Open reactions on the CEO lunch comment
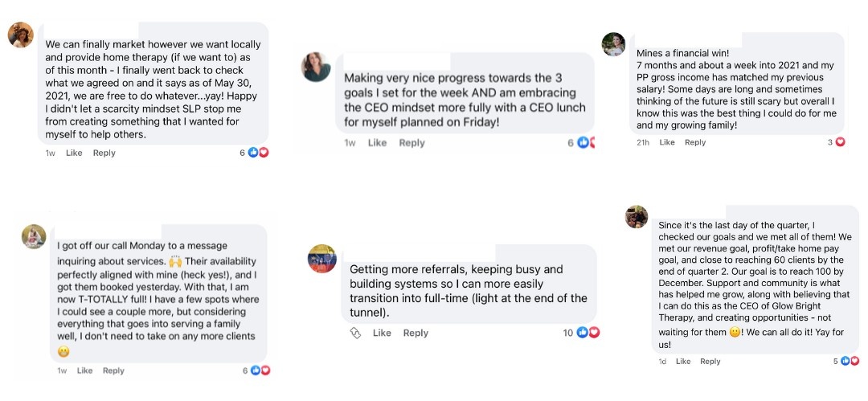868x401 pixels. (588, 143)
